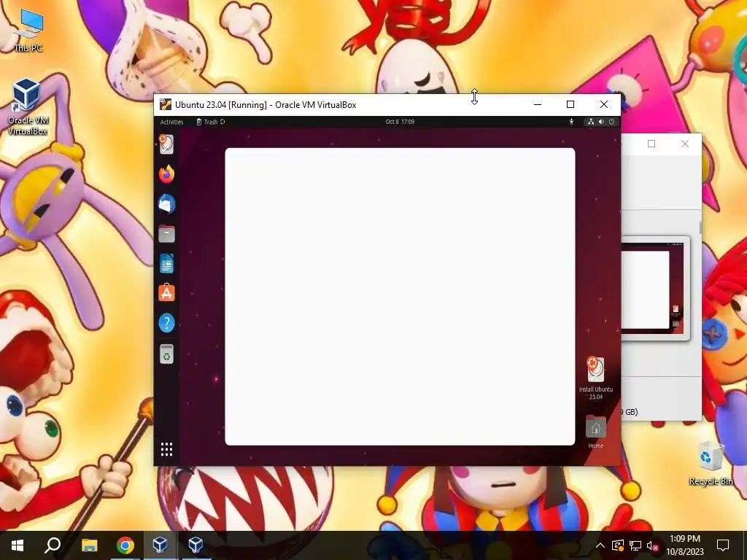Open the Ubuntu installer icon in the dock
The height and width of the screenshot is (560, 747).
click(166, 144)
